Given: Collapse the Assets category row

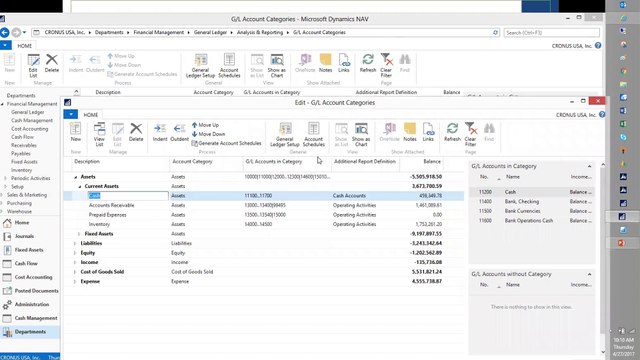Looking at the screenshot, I should (76, 177).
